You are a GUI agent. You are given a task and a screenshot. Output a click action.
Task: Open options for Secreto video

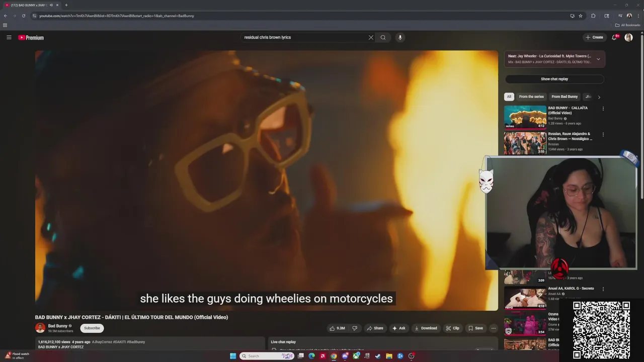tap(603, 289)
